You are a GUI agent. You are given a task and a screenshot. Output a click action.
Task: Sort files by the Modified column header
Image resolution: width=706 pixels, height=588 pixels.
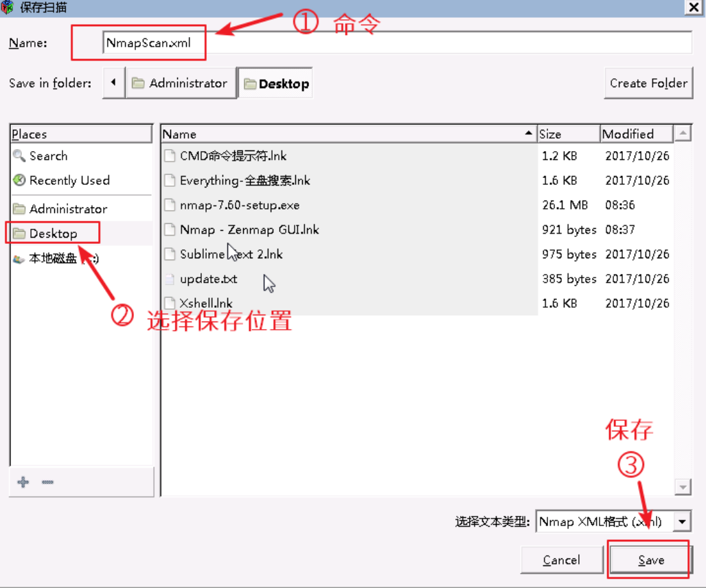(x=637, y=134)
